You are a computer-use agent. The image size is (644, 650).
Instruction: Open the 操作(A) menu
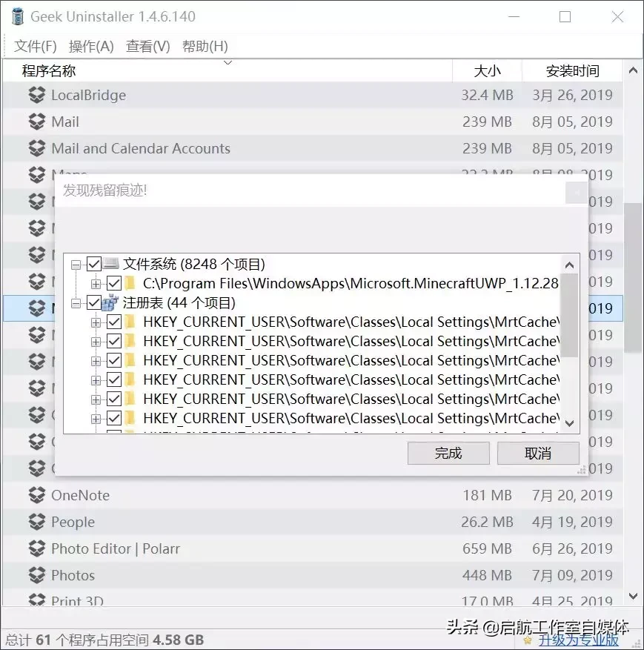coord(91,46)
